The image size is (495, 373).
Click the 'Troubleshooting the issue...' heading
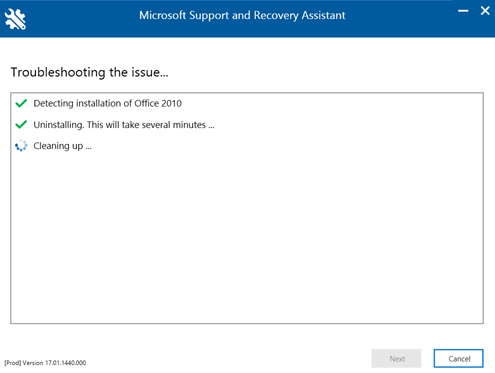coord(90,72)
